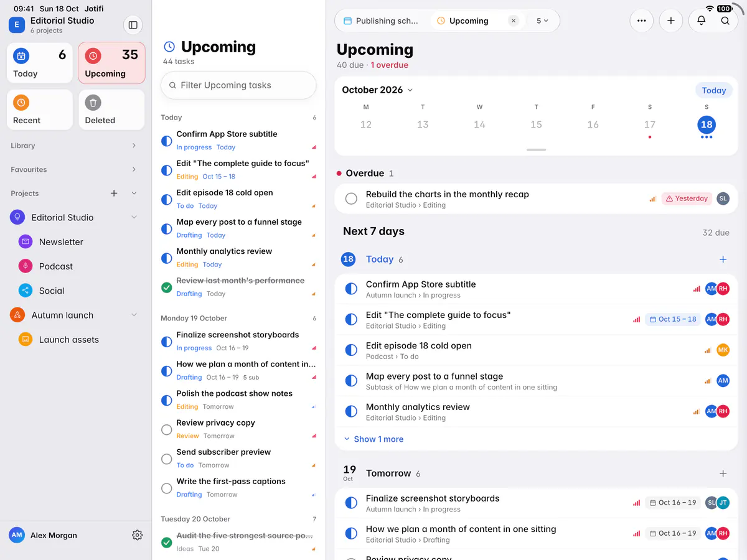Select Monday 12 in calendar
The image size is (747, 560).
click(366, 125)
